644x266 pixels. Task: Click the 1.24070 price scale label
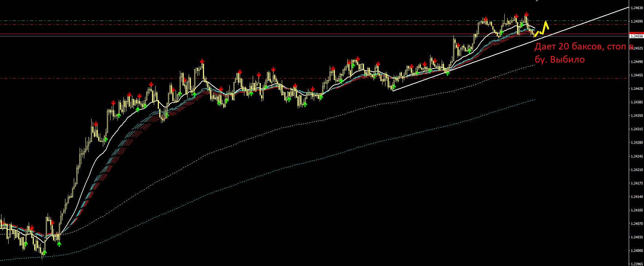(x=637, y=223)
